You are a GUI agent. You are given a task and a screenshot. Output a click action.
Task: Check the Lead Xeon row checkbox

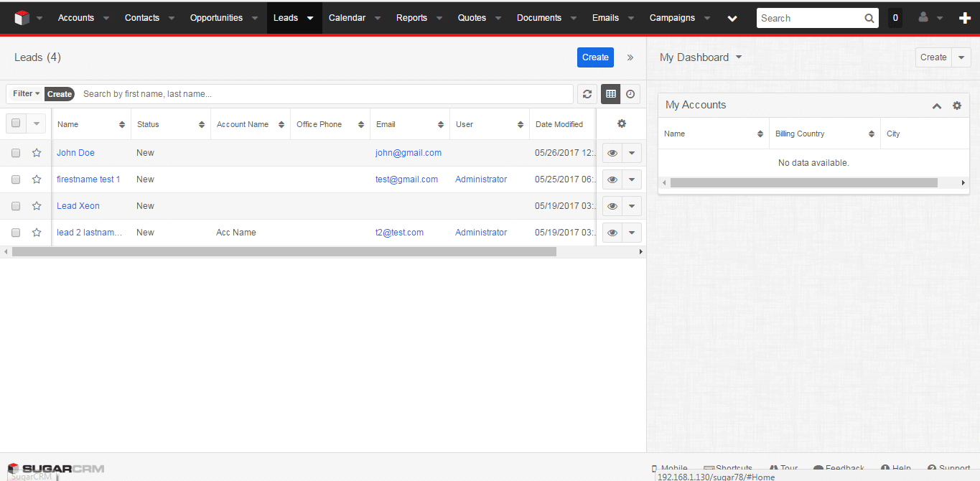click(x=16, y=206)
